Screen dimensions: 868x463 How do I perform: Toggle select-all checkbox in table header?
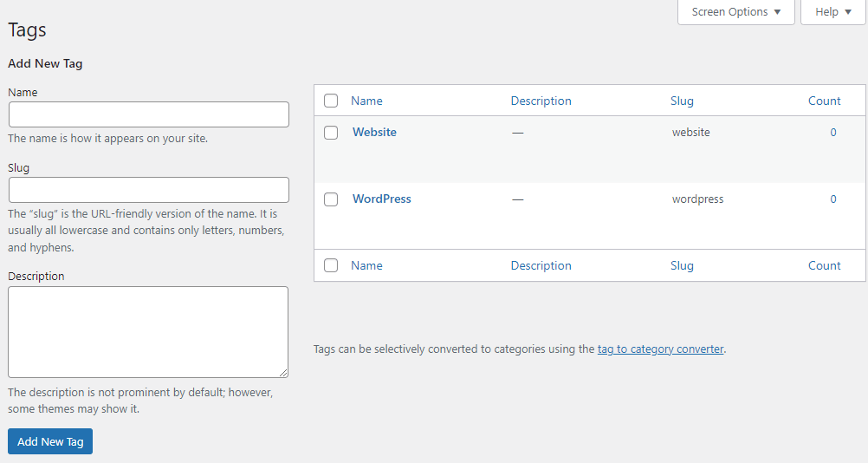point(331,101)
